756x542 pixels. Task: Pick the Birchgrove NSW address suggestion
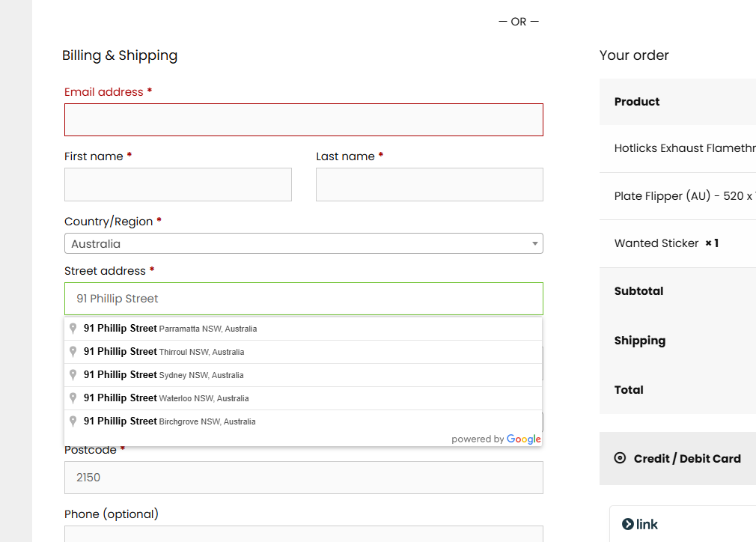pyautogui.click(x=303, y=421)
